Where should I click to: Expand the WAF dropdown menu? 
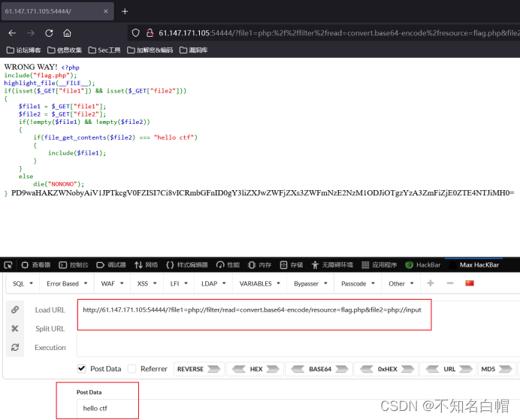click(112, 284)
